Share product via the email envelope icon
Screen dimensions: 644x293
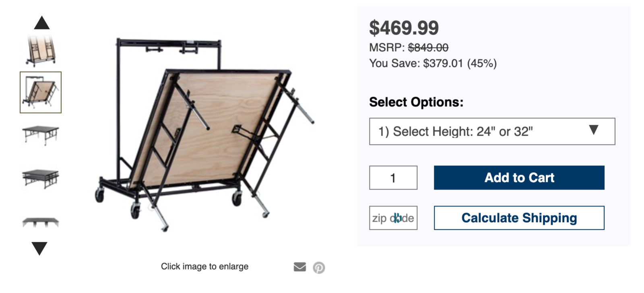click(299, 267)
